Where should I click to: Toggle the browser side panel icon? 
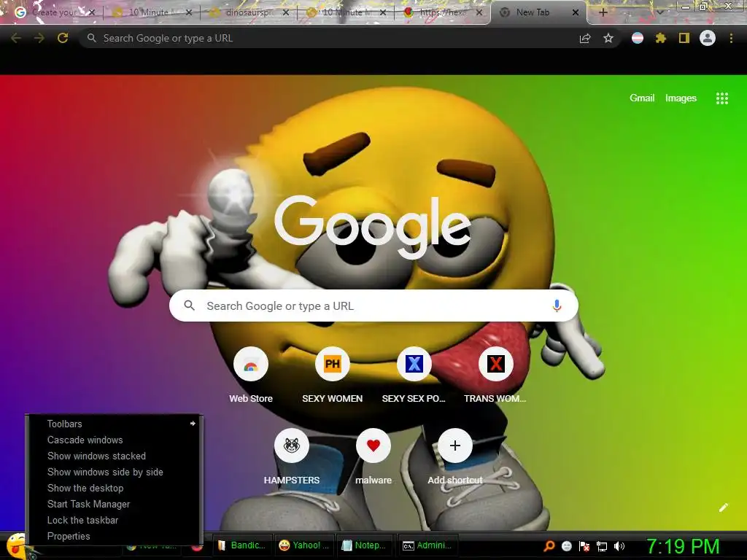[684, 38]
